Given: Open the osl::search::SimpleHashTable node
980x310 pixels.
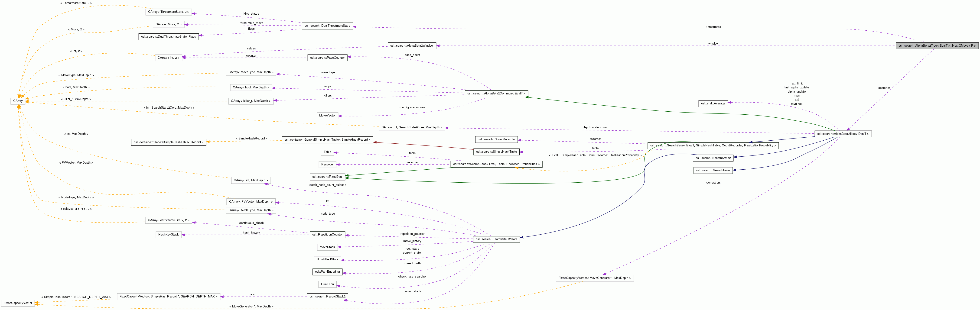Looking at the screenshot, I should tap(496, 152).
